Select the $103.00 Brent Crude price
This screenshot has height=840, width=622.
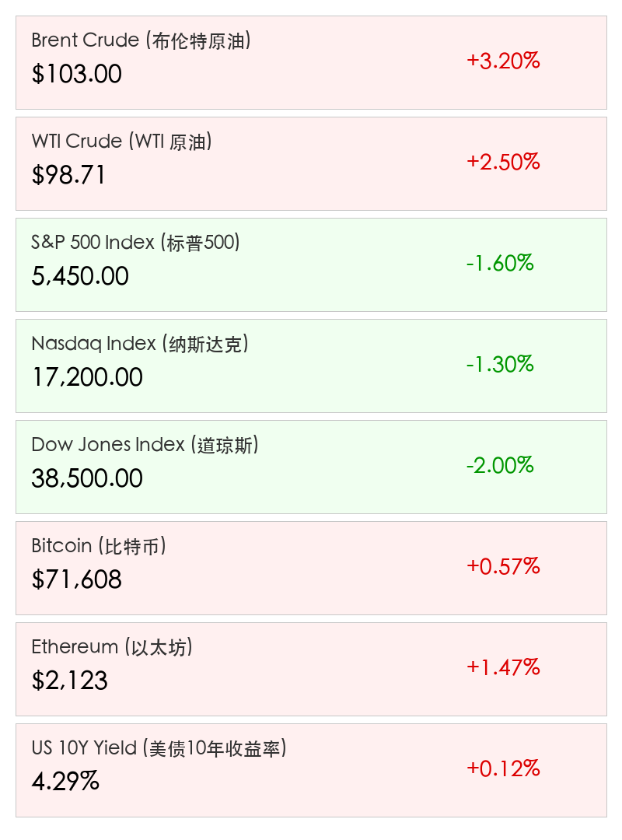click(x=76, y=74)
